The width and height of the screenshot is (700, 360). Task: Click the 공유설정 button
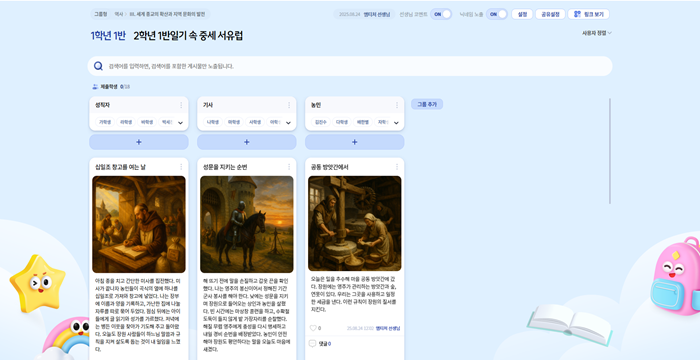click(x=550, y=14)
